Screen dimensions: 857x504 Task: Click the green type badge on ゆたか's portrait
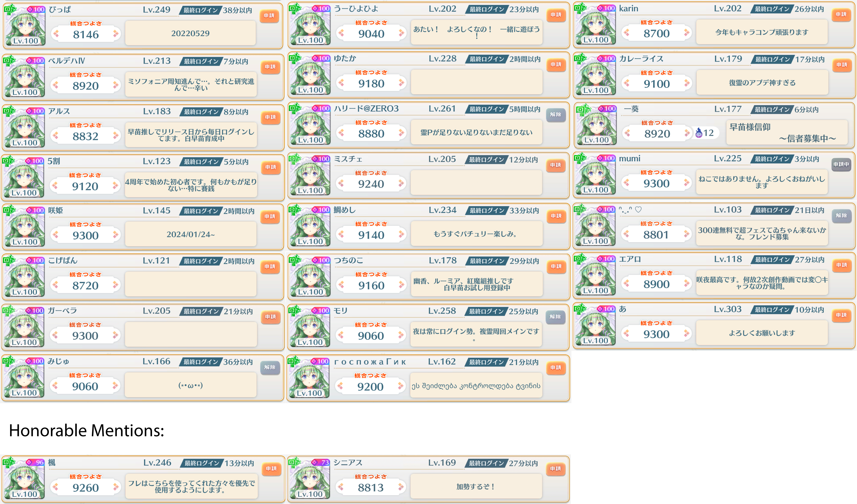click(293, 58)
